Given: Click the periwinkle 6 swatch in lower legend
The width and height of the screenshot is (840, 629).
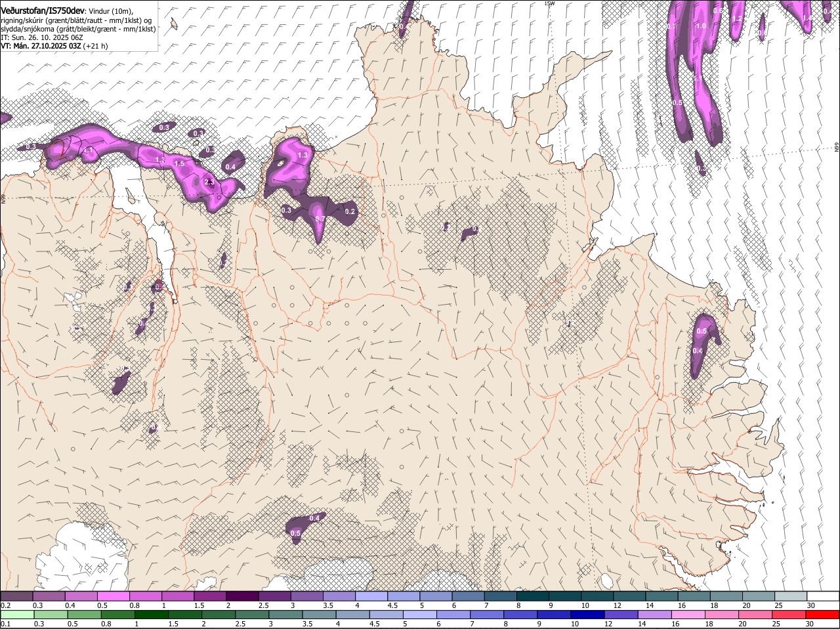Looking at the screenshot, I should pyautogui.click(x=453, y=615).
